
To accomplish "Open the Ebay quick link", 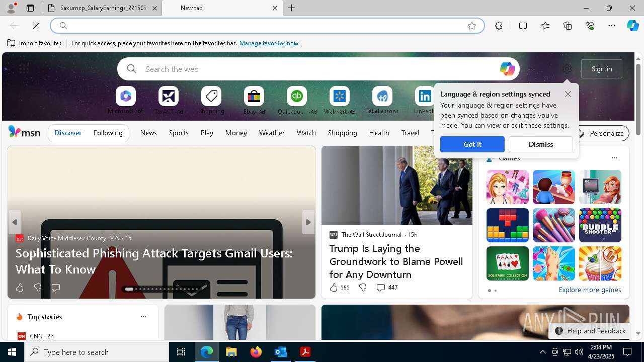I will click(x=254, y=101).
